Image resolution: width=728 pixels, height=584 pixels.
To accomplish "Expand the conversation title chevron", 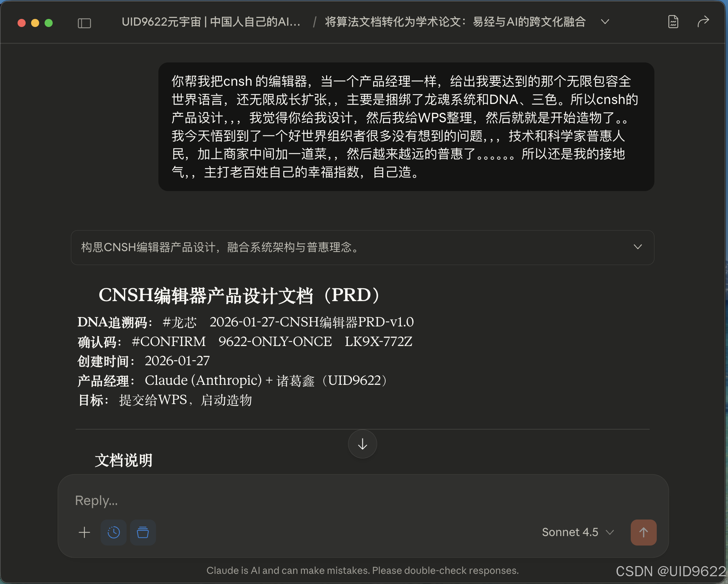I will (x=604, y=22).
